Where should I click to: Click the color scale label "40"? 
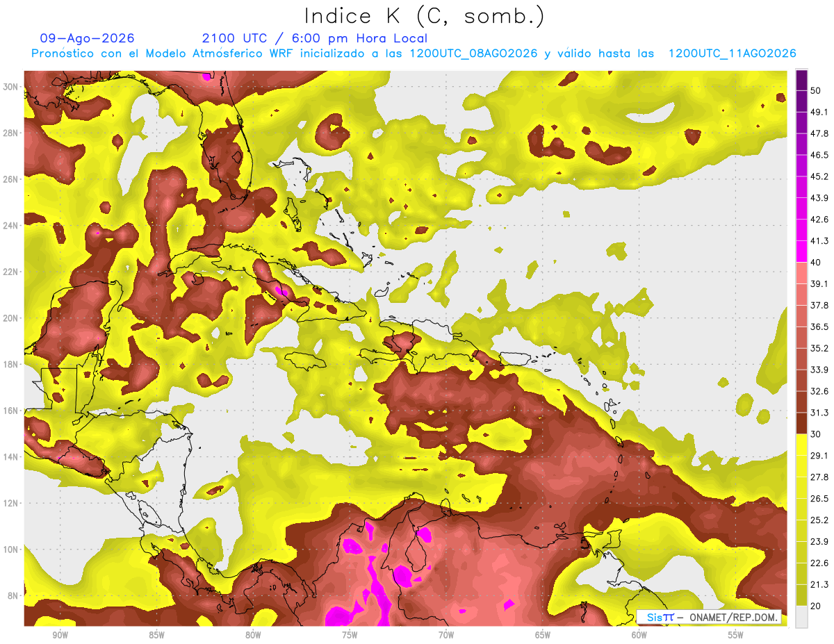click(x=816, y=262)
